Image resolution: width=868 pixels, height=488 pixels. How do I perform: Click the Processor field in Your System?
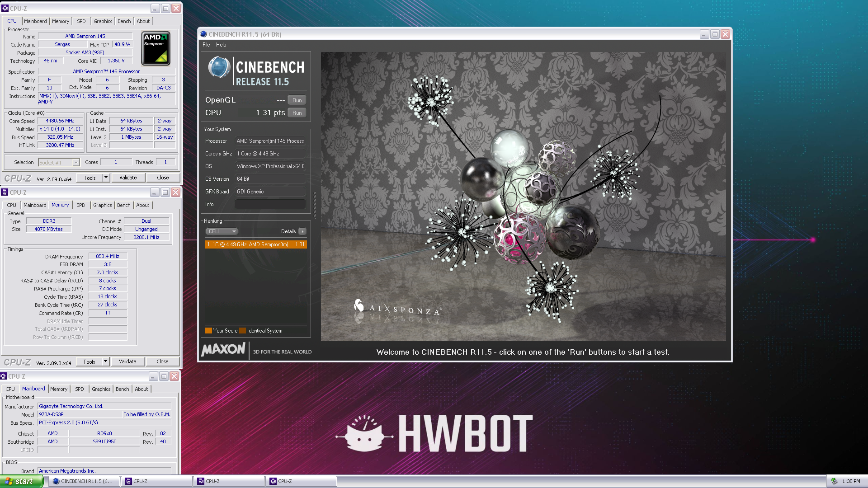[x=270, y=141]
